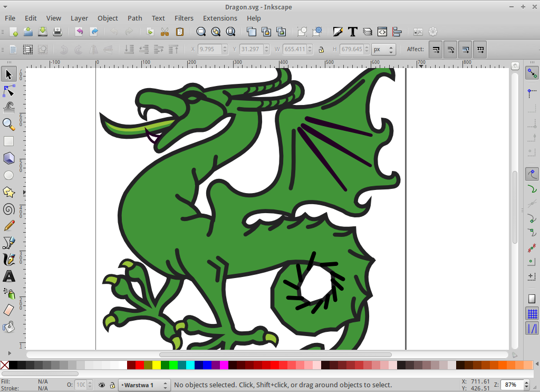Open the Cut scissors icon
This screenshot has width=540, height=392.
[x=165, y=32]
